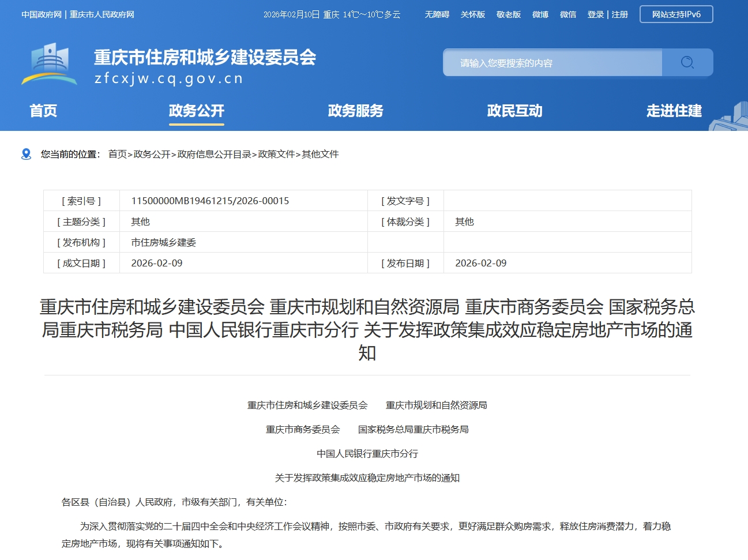Enable 无障碍 accessibility mode
The height and width of the screenshot is (560, 748).
point(437,14)
